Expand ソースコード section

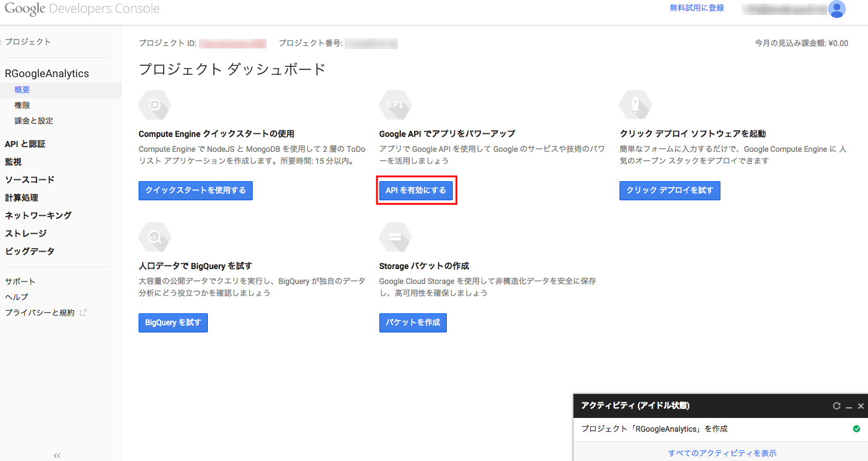point(29,180)
